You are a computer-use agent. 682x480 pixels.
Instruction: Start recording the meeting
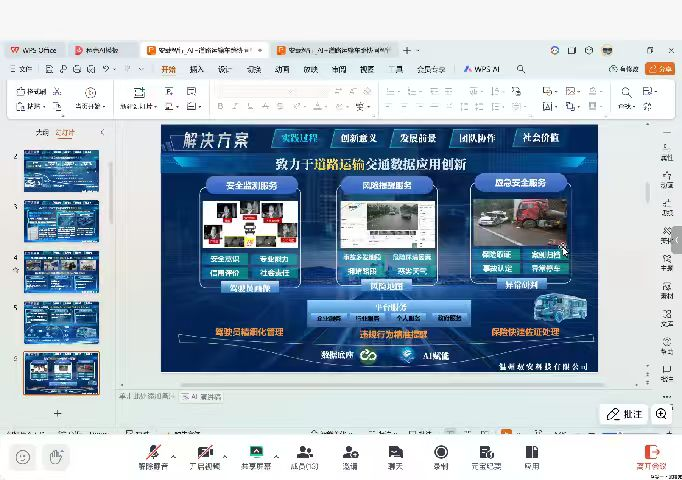441,453
